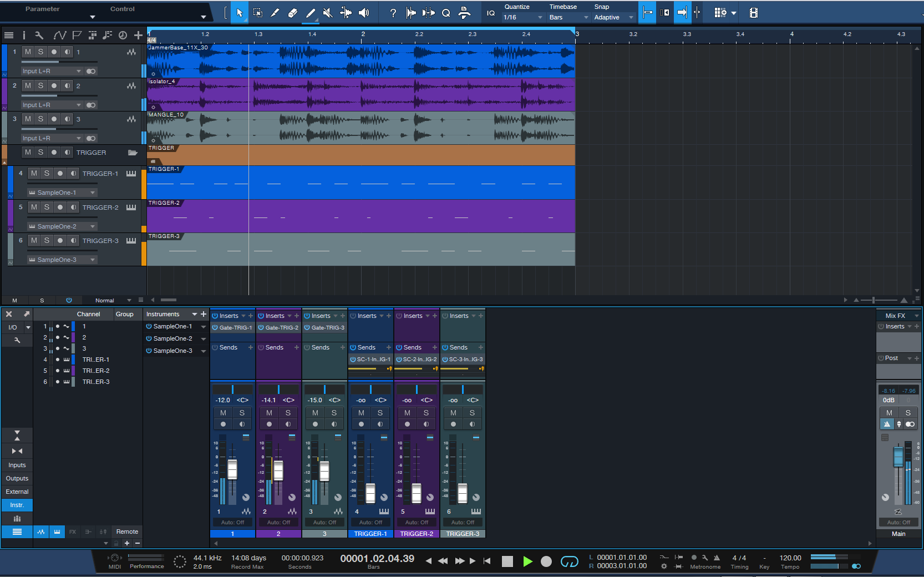Open the question mark help tool
This screenshot has height=577, width=924.
click(393, 13)
